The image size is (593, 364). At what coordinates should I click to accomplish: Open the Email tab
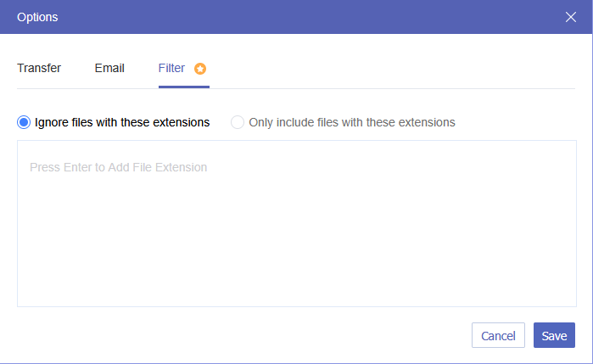(109, 68)
